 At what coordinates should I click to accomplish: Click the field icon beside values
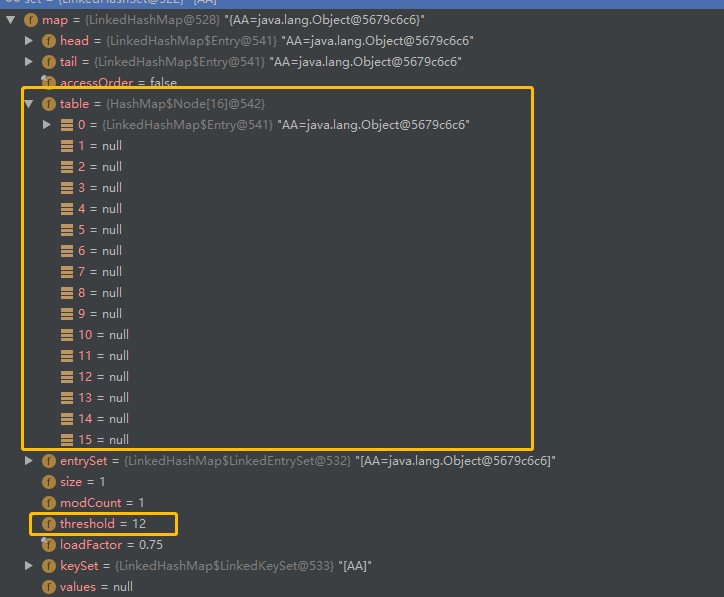click(x=49, y=587)
